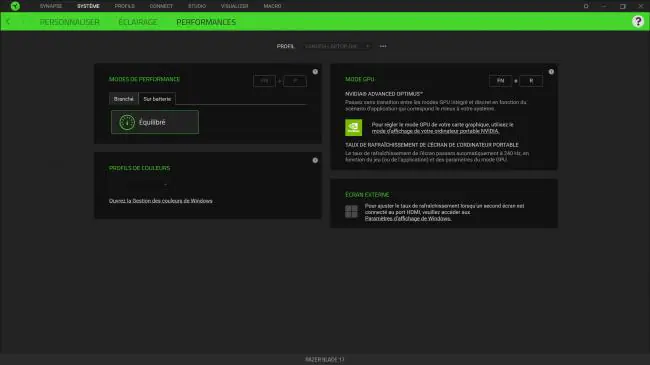Expand the color profile dropdown
650x365 pixels.
pyautogui.click(x=139, y=184)
